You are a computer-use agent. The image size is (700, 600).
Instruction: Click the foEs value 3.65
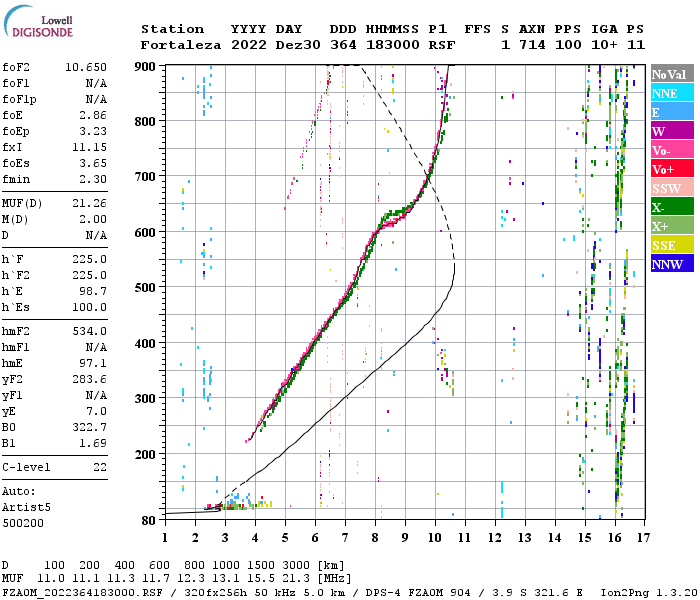(x=93, y=163)
